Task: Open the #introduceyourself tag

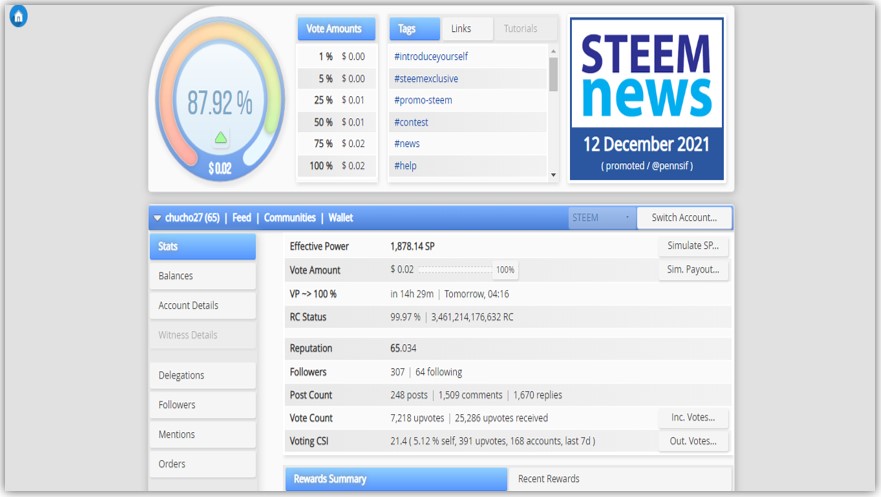Action: [431, 57]
